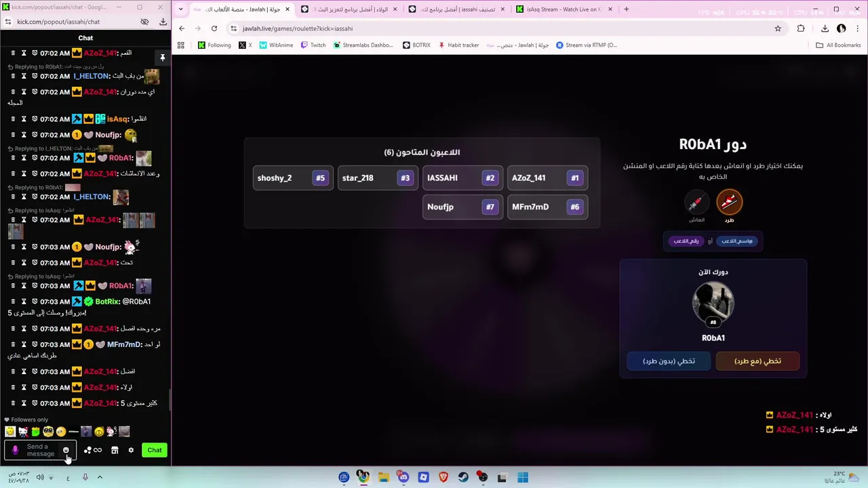Select player AZoZ_141 #1
Image resolution: width=868 pixels, height=488 pixels.
pos(547,178)
